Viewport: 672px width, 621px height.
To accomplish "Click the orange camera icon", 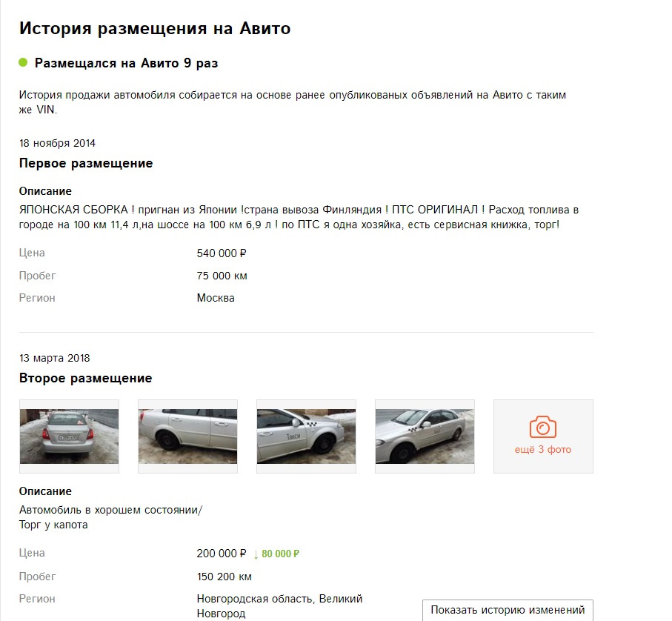I will pyautogui.click(x=542, y=428).
